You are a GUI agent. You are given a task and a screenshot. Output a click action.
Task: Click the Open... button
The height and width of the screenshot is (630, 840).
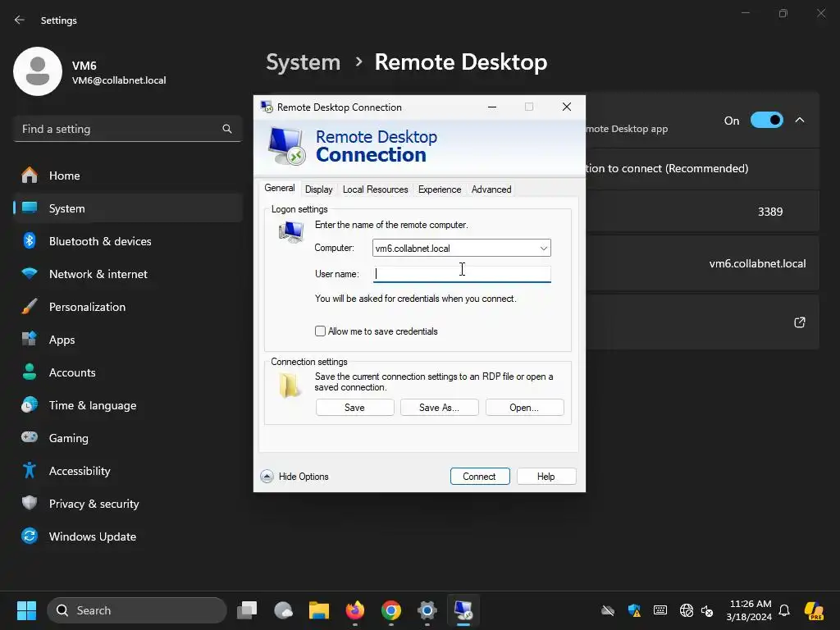click(524, 407)
